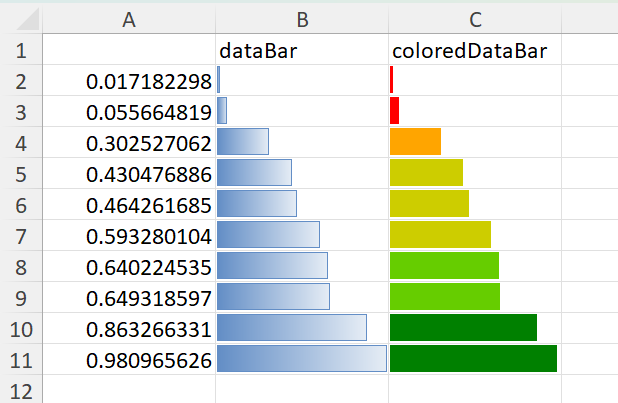Select cell containing 0.593280104

129,235
